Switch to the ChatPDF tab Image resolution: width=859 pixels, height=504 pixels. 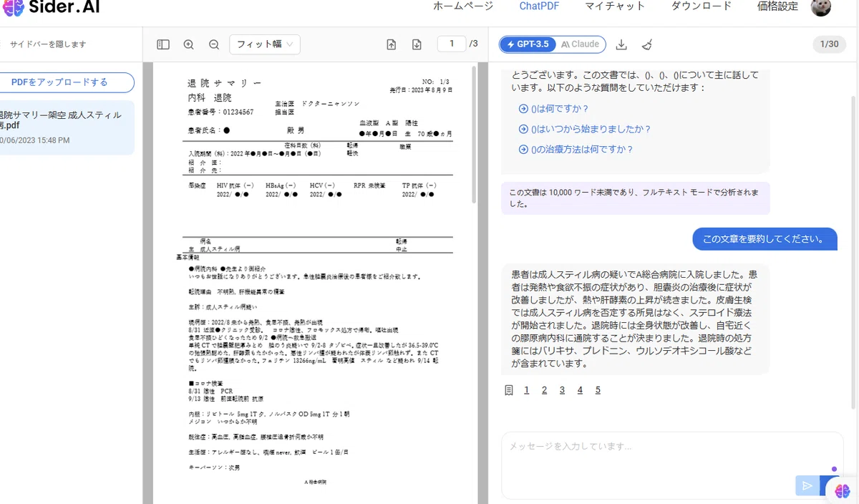point(539,6)
